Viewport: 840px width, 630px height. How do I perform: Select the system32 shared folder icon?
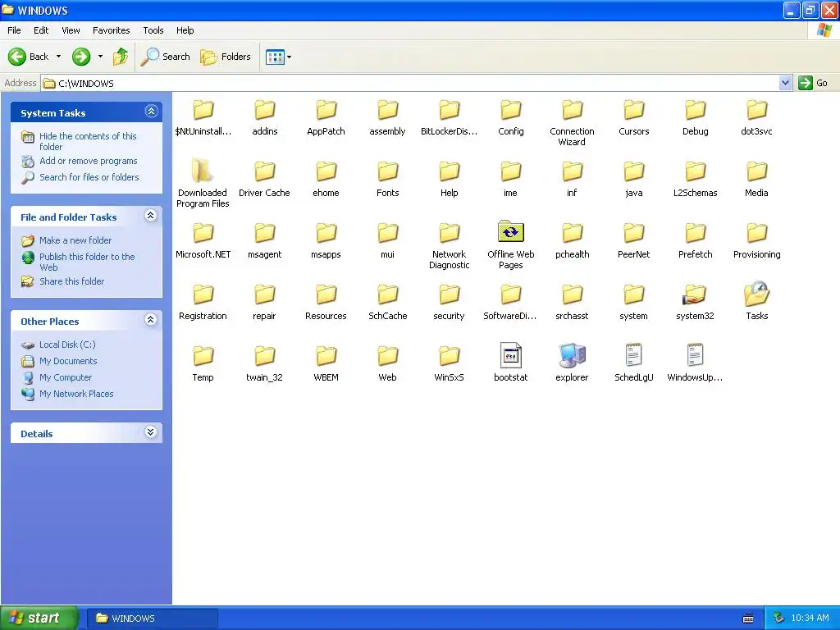coord(695,294)
